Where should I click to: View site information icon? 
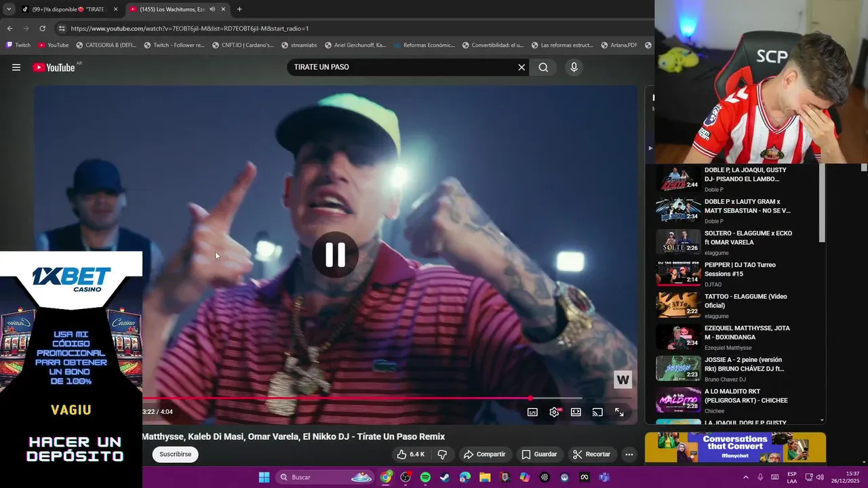click(62, 28)
